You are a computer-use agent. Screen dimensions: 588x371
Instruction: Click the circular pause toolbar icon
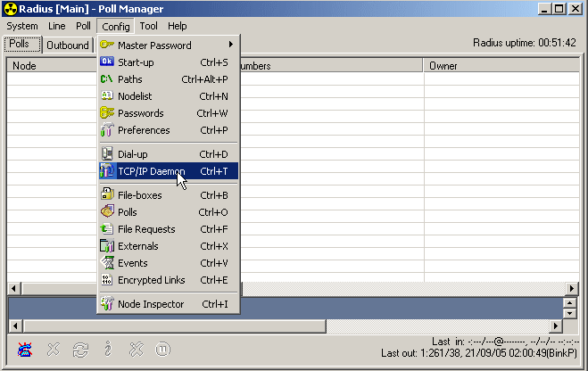pos(162,350)
